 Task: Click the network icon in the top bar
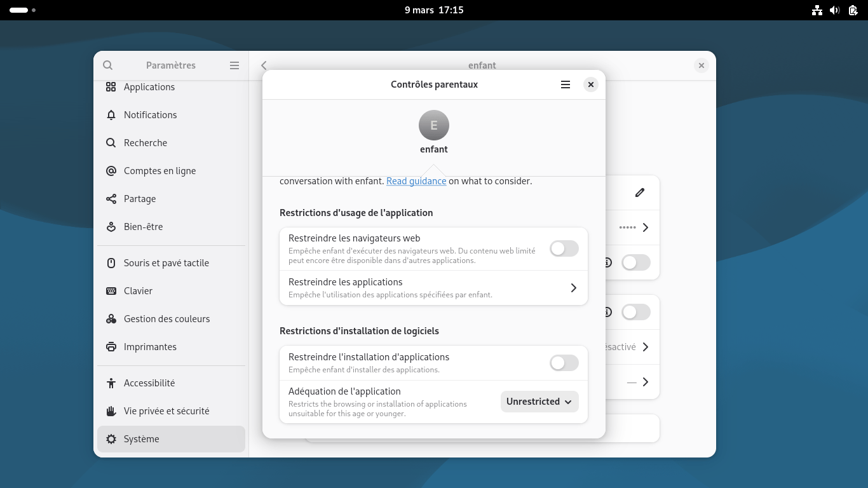817,10
